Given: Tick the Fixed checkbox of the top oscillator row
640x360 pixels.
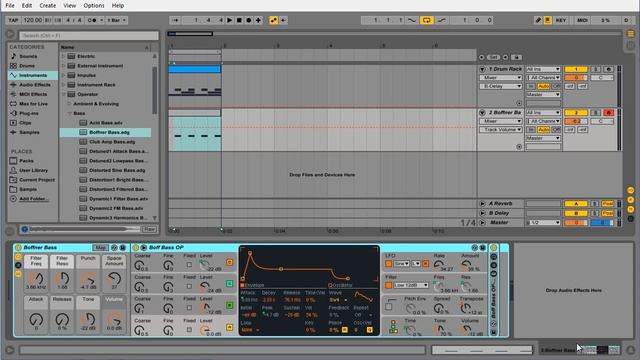Looking at the screenshot, I should 189,265.
